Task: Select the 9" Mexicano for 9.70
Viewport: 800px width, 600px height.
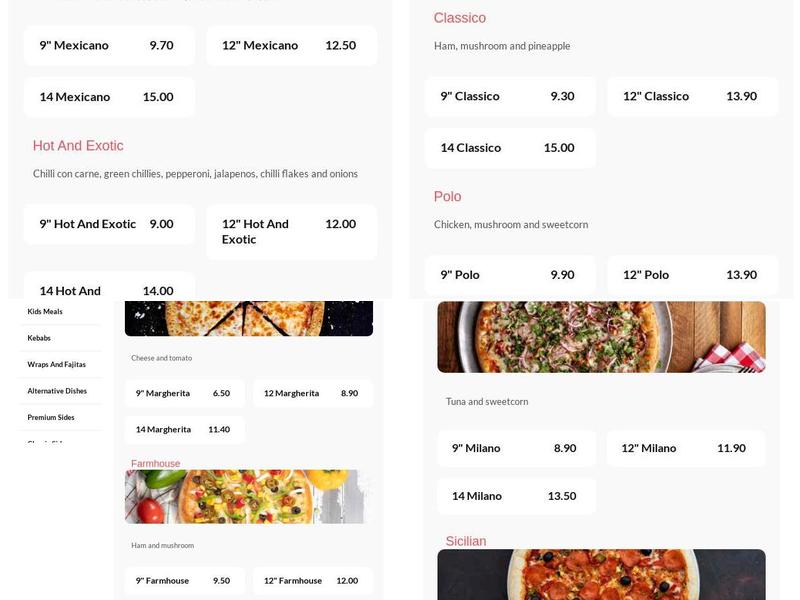Action: [109, 45]
